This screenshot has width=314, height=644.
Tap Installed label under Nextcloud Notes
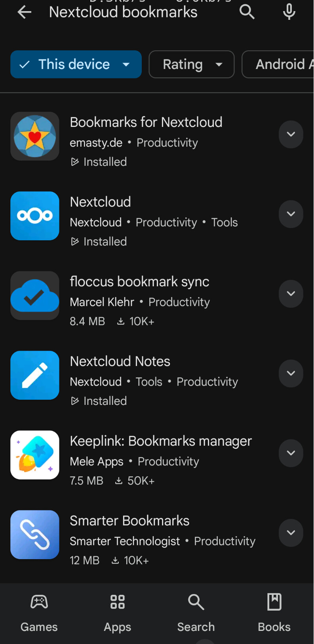tap(105, 401)
